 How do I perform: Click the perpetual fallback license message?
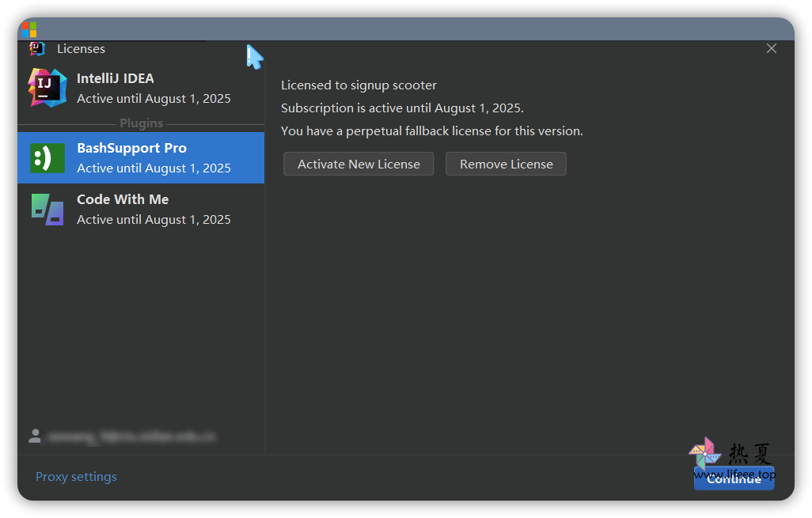[x=431, y=131]
